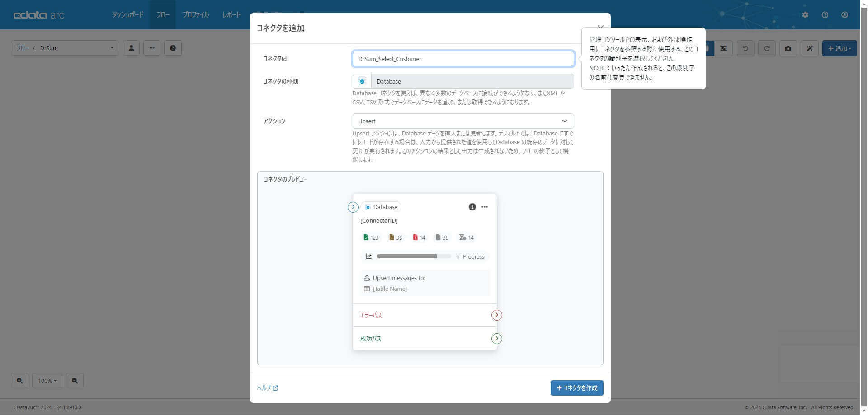
Task: Click the info icon on the Database card
Action: [x=472, y=207]
